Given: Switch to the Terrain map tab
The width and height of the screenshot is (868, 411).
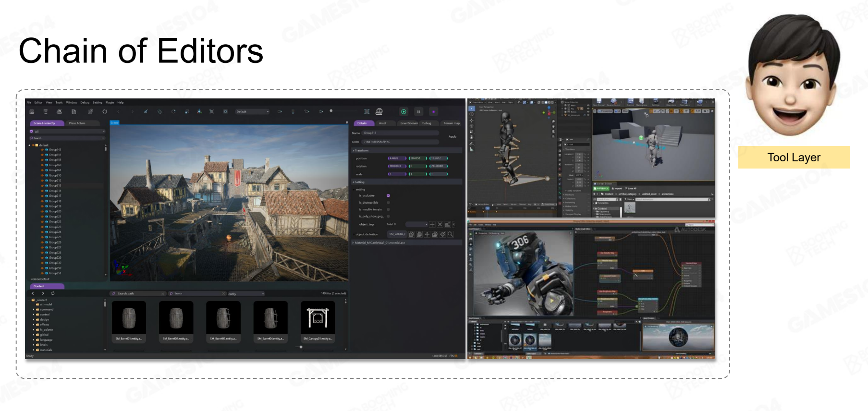Looking at the screenshot, I should point(451,123).
